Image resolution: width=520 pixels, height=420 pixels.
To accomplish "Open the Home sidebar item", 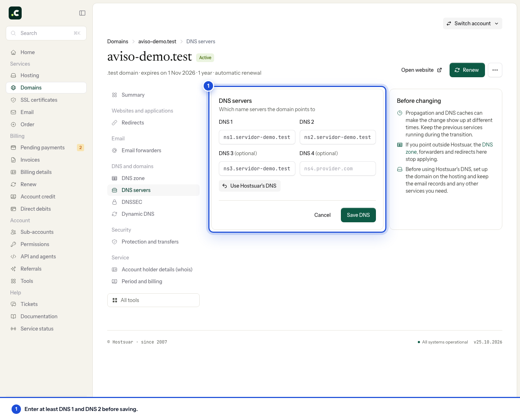I will tap(46, 52).
